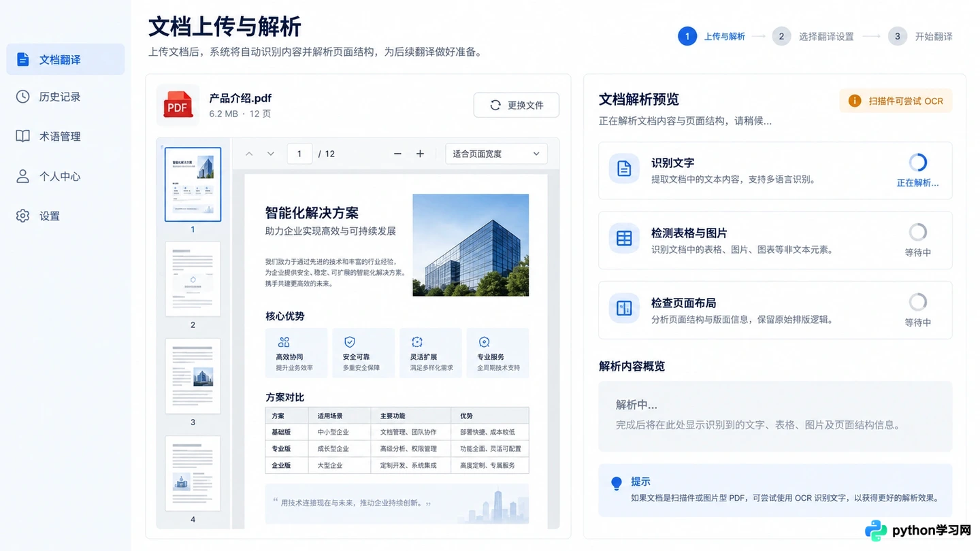This screenshot has width=980, height=551.
Task: Zoom out with the minus icon
Action: pos(397,154)
